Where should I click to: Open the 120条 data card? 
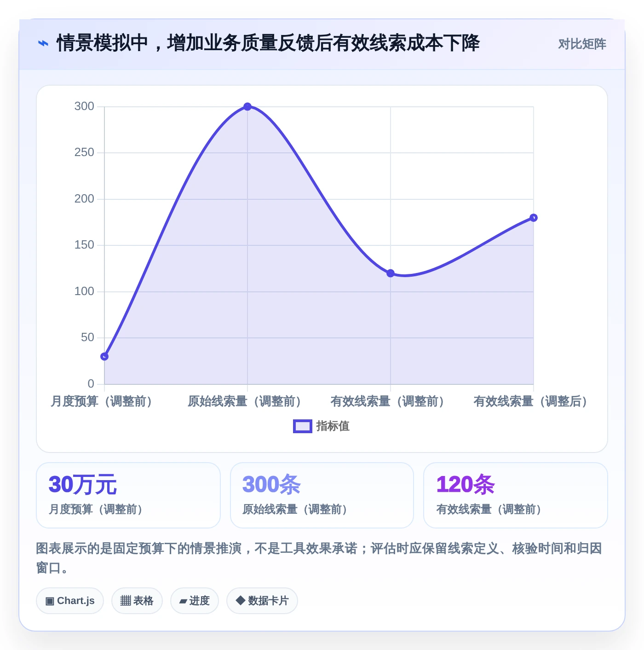click(x=516, y=495)
